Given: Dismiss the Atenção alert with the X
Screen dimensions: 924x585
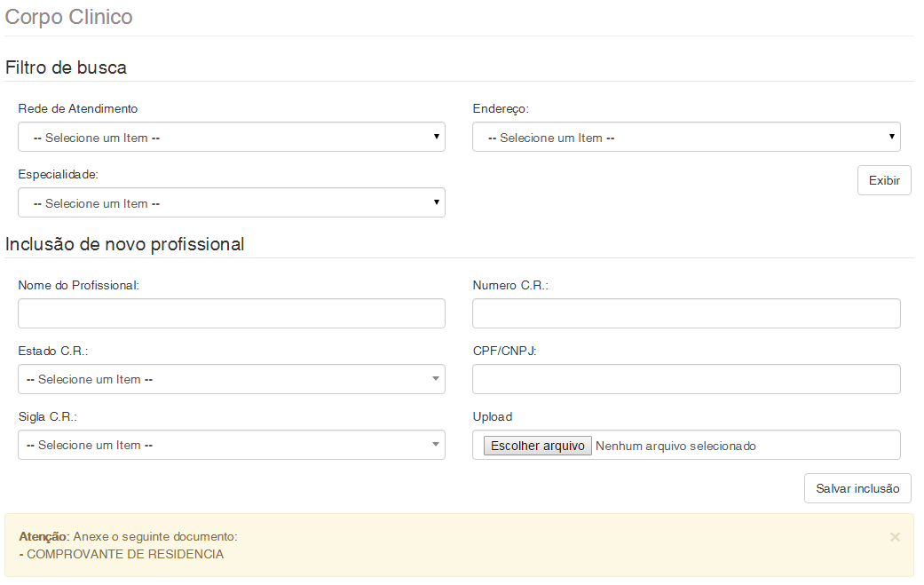Looking at the screenshot, I should point(895,537).
